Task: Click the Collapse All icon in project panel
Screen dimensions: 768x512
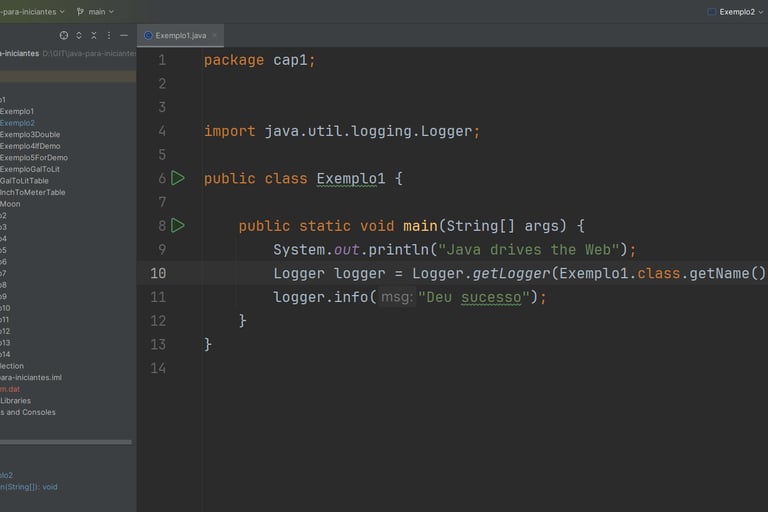Action: coord(94,35)
